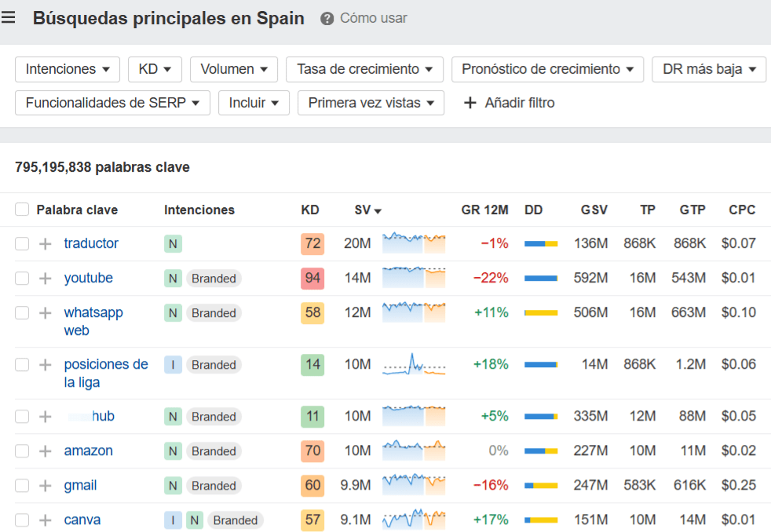Open the Volumen filter dropdown
This screenshot has width=771, height=532.
(233, 69)
